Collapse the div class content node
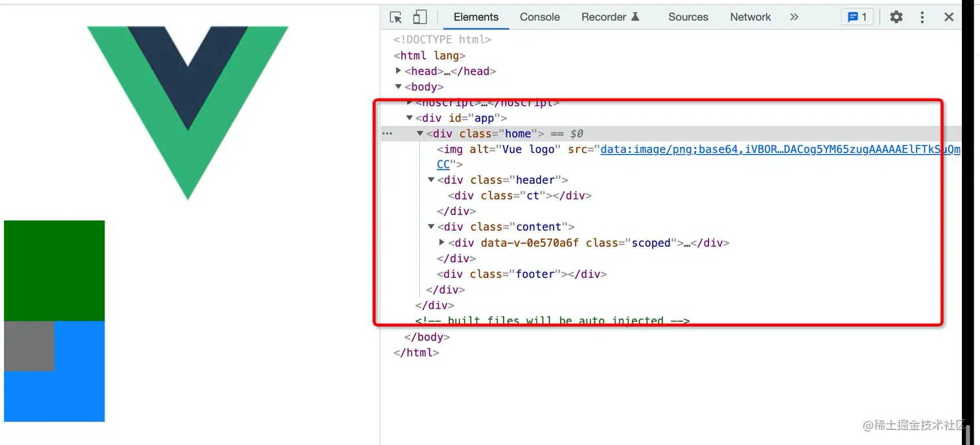The width and height of the screenshot is (980, 445). (x=431, y=227)
